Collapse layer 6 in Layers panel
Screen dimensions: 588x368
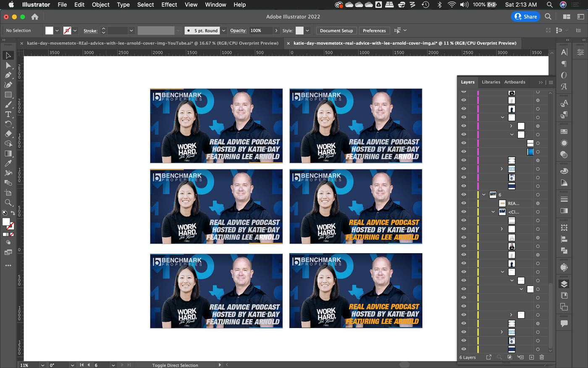click(484, 195)
